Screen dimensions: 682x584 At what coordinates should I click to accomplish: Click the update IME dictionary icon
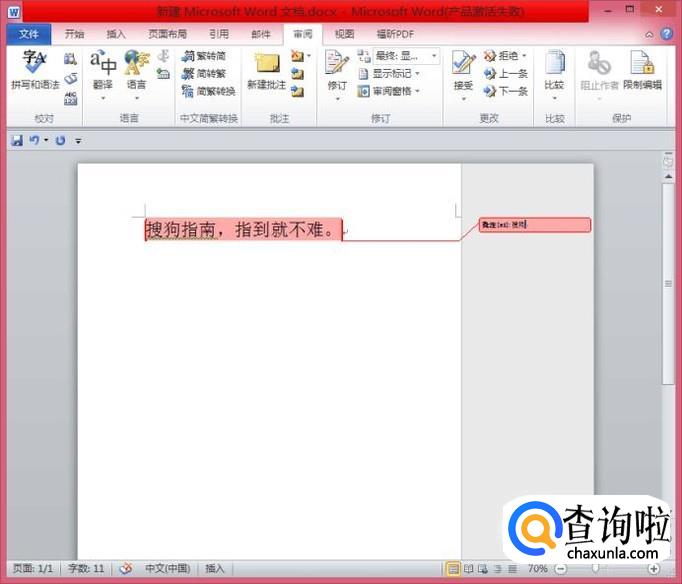coord(163,74)
